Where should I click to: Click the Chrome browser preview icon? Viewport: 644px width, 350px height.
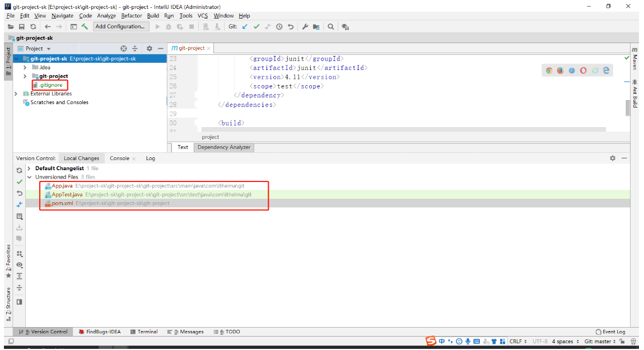[x=549, y=71]
